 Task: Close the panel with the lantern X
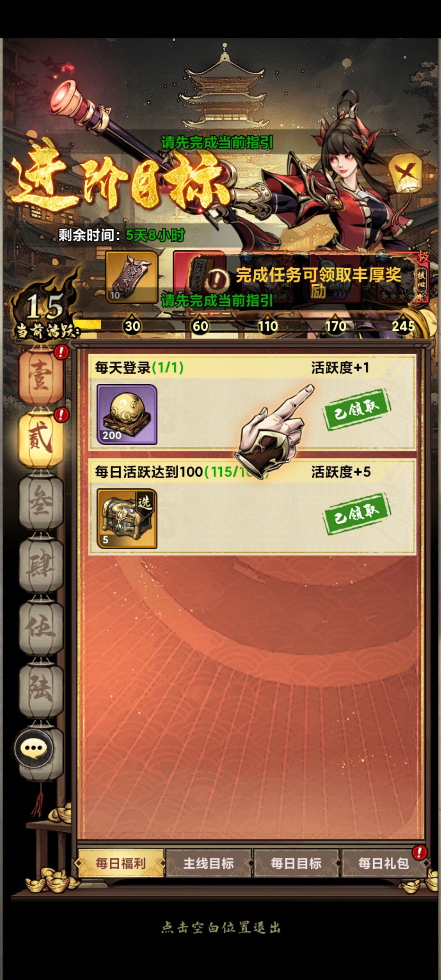(x=406, y=172)
